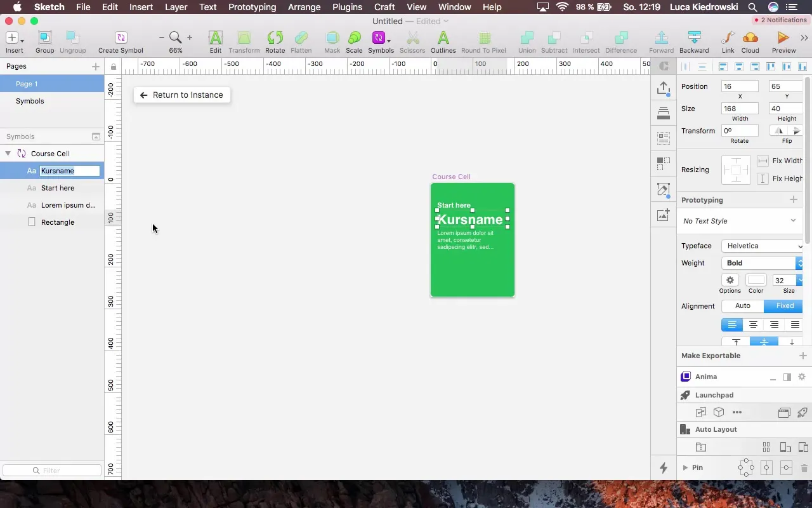The height and width of the screenshot is (508, 812).
Task: Expand toolbar overflow double chevron
Action: [x=804, y=38]
